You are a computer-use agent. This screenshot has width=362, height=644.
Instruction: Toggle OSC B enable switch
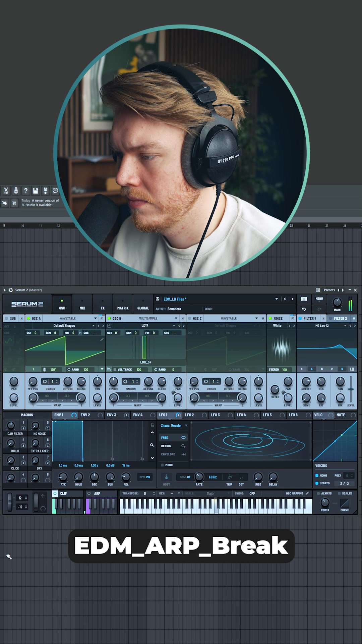(109, 318)
